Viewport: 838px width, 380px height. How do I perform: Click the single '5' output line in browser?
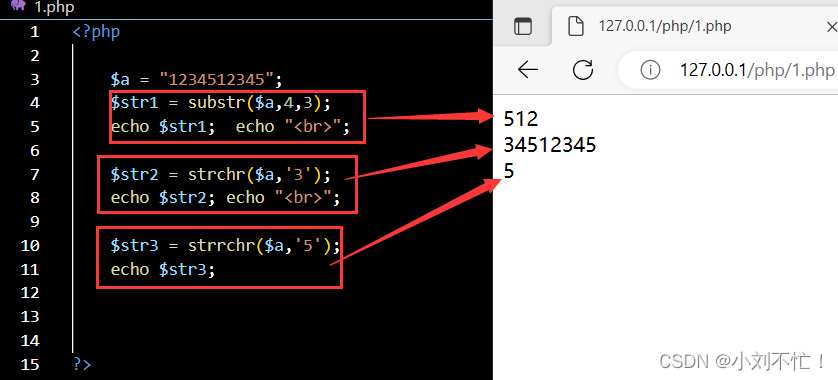point(508,171)
